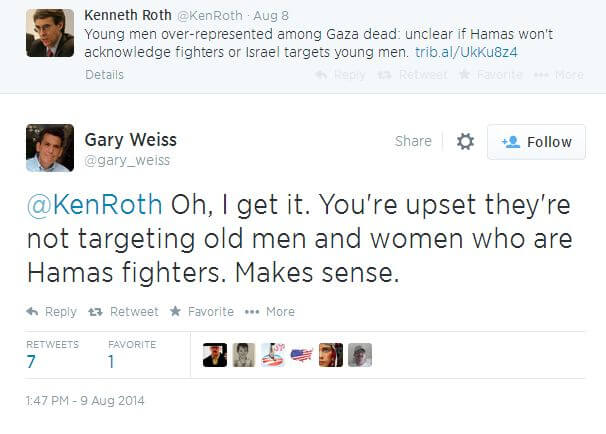The height and width of the screenshot is (434, 606).
Task: Reply to Gary Weiss's tweet
Action: [x=51, y=311]
